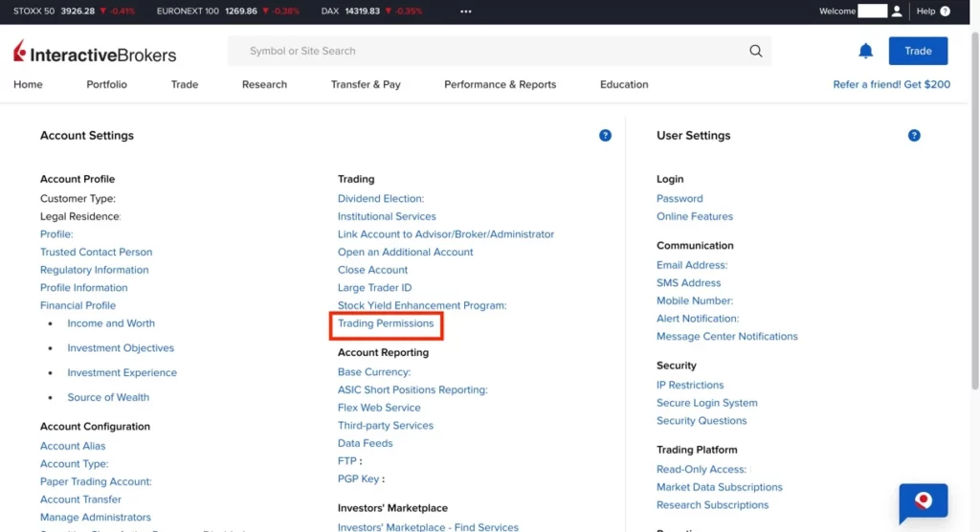
Task: Open the chat assistant bubble
Action: tap(923, 502)
